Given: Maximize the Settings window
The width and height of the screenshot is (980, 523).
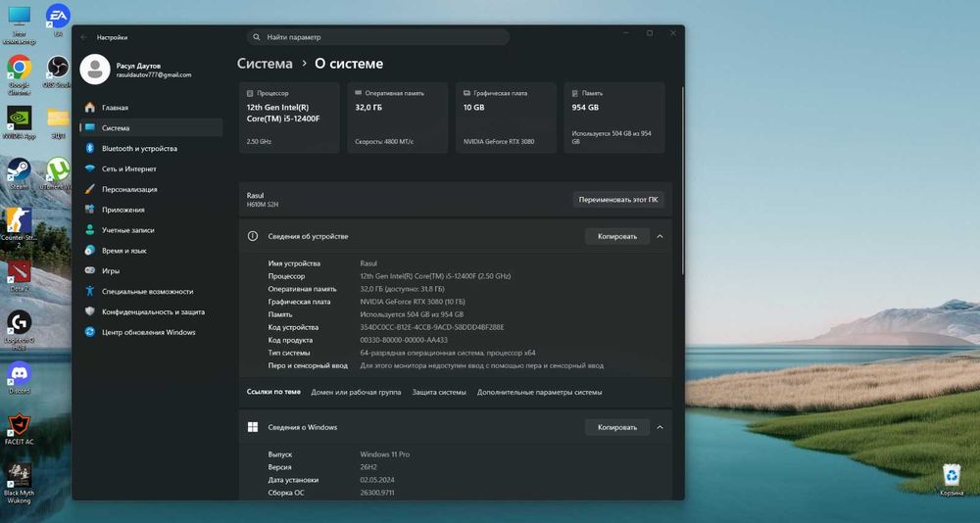Looking at the screenshot, I should click(x=650, y=33).
